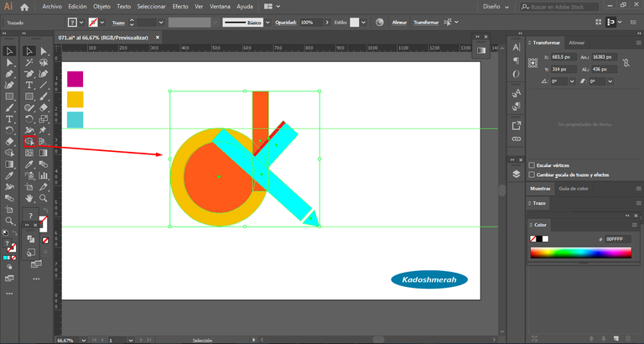Select the Puppet Warp pin tool
The image size is (644, 344).
tap(43, 130)
